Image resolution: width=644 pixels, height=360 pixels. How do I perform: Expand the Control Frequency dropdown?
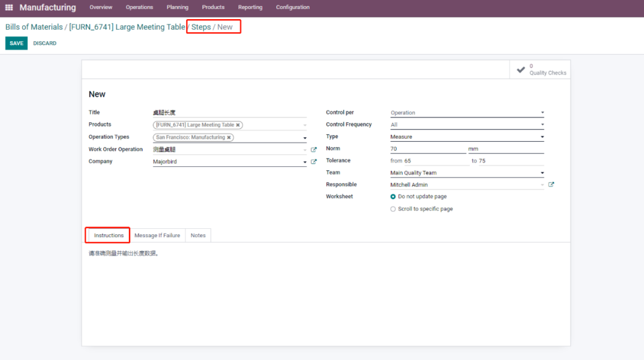point(467,125)
